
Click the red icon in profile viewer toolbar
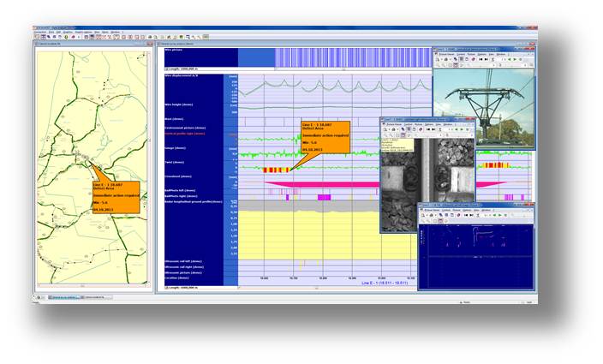[458, 215]
